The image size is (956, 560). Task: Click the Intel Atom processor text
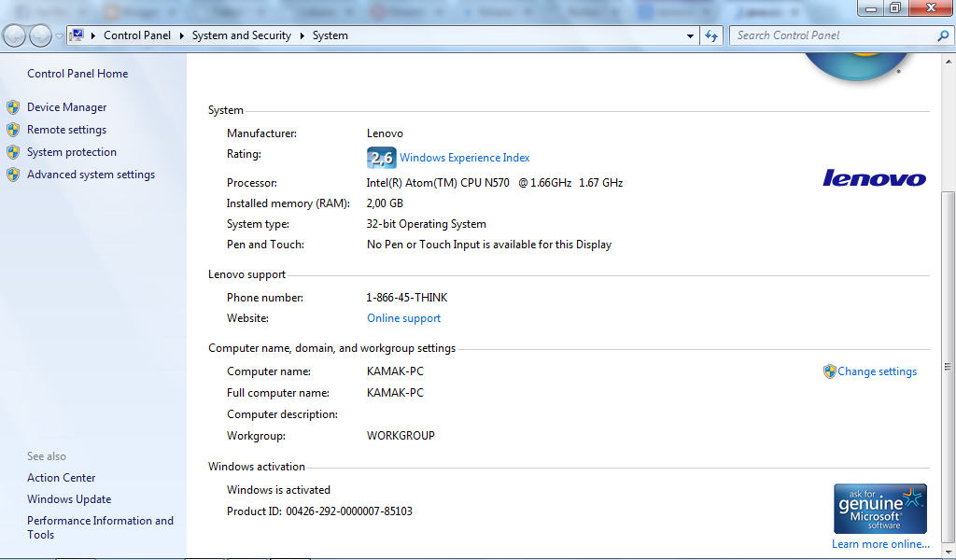coord(495,183)
